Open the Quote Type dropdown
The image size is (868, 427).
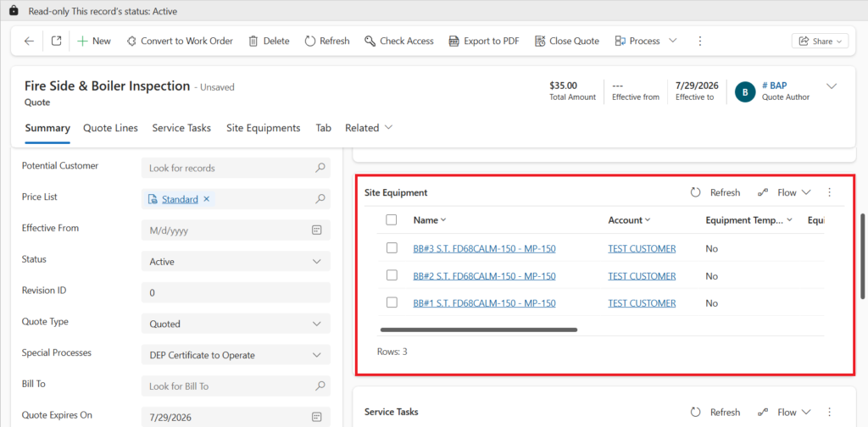pos(236,324)
